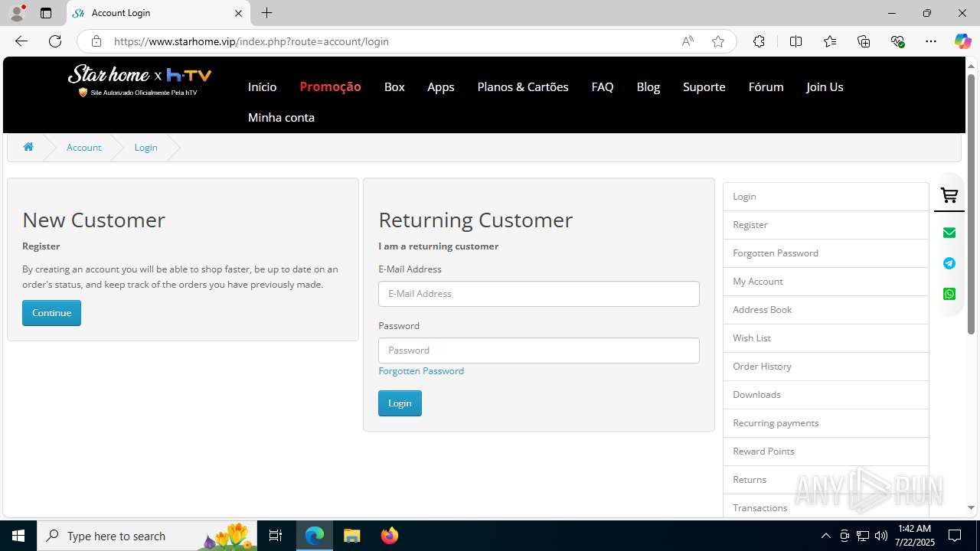Click Forgotten Password link under password field
This screenshot has height=551, width=980.
[x=421, y=370]
